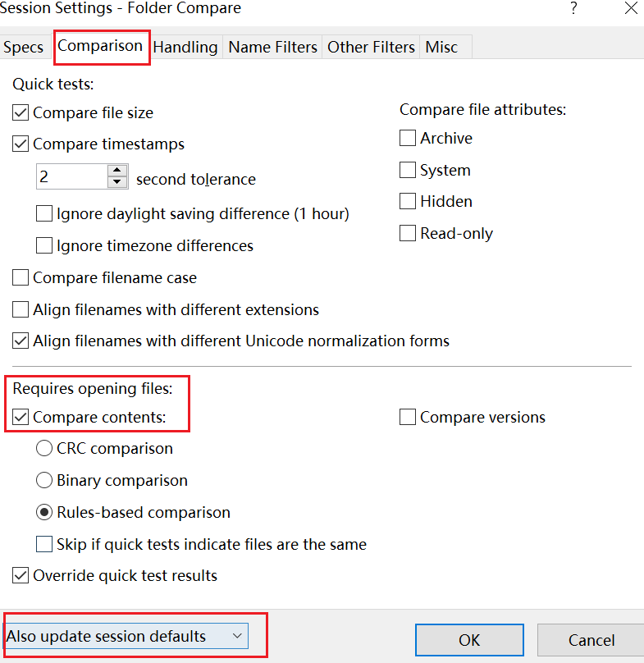Viewport: 644px width, 663px height.
Task: Enable Ignore daylight saving difference
Action: coord(44,213)
